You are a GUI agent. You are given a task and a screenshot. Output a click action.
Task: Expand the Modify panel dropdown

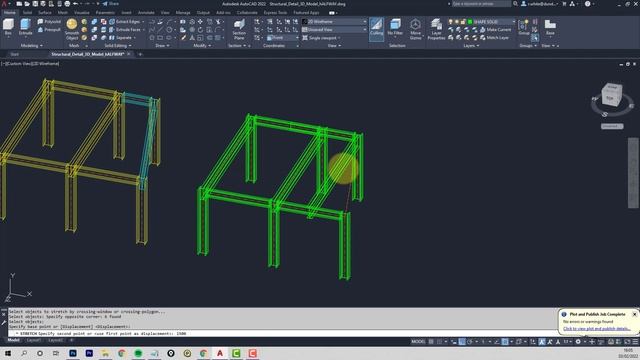202,46
